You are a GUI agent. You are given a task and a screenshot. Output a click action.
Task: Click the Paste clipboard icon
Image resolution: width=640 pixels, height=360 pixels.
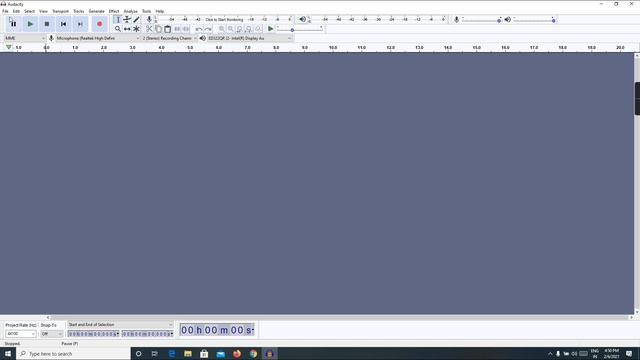[168, 29]
